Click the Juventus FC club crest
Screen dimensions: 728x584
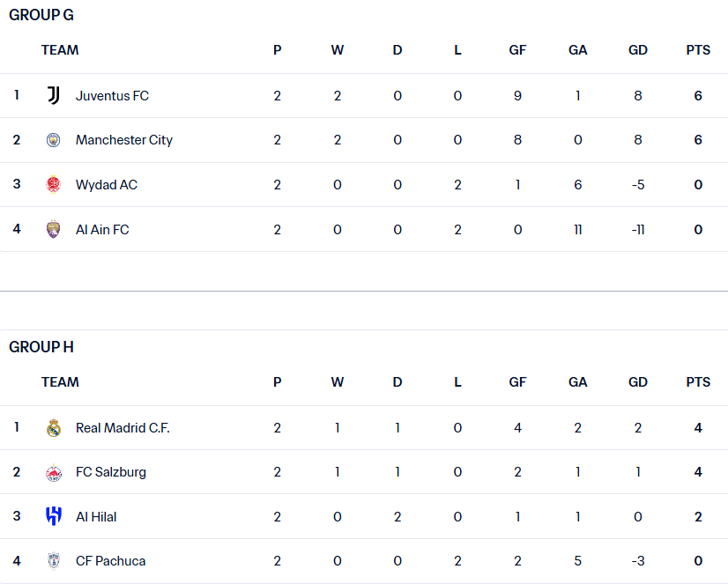pyautogui.click(x=54, y=95)
